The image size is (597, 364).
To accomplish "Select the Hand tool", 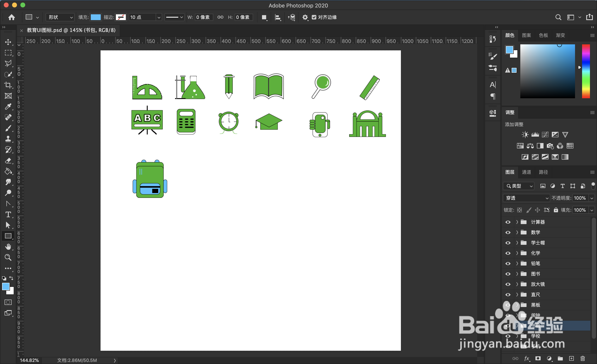I will coord(8,247).
